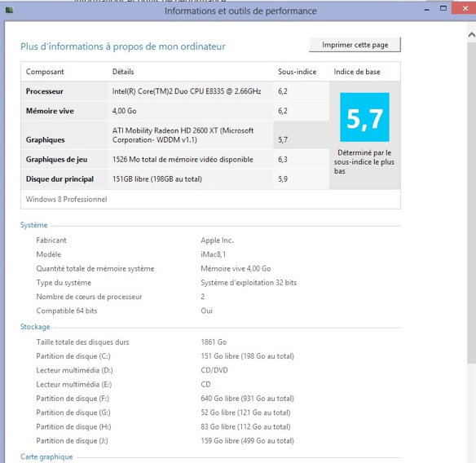Select the Processeur row
Screen dimensions: 476x463
point(175,91)
